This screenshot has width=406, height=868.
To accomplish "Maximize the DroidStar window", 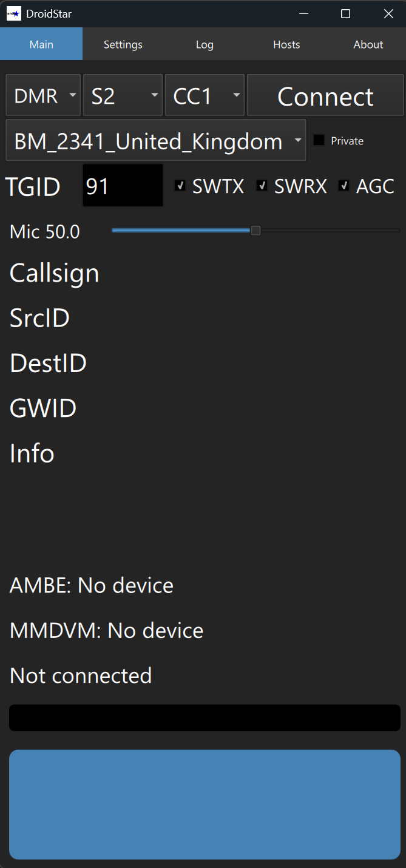I will [x=345, y=13].
